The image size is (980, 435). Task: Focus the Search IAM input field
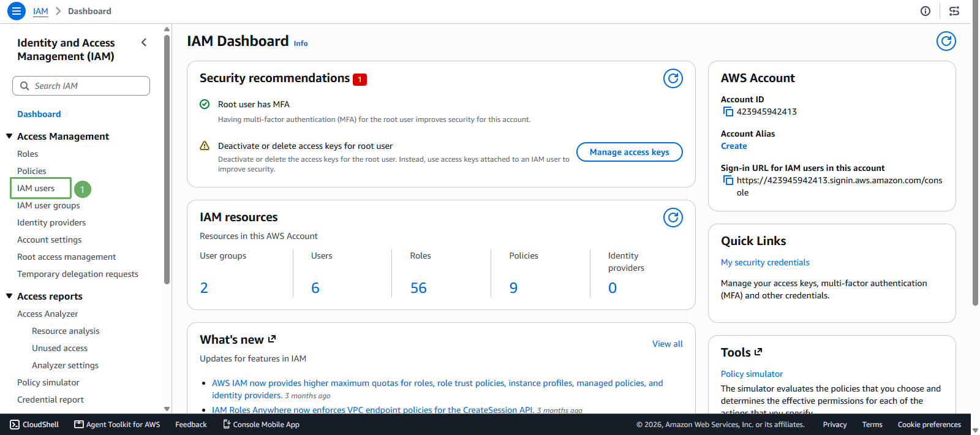81,86
